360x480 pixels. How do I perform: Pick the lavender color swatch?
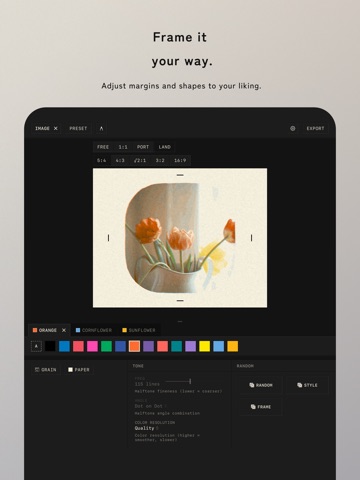[191, 346]
